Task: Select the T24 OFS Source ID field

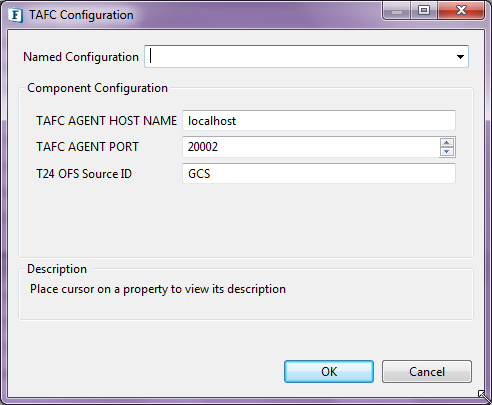Action: [x=319, y=174]
